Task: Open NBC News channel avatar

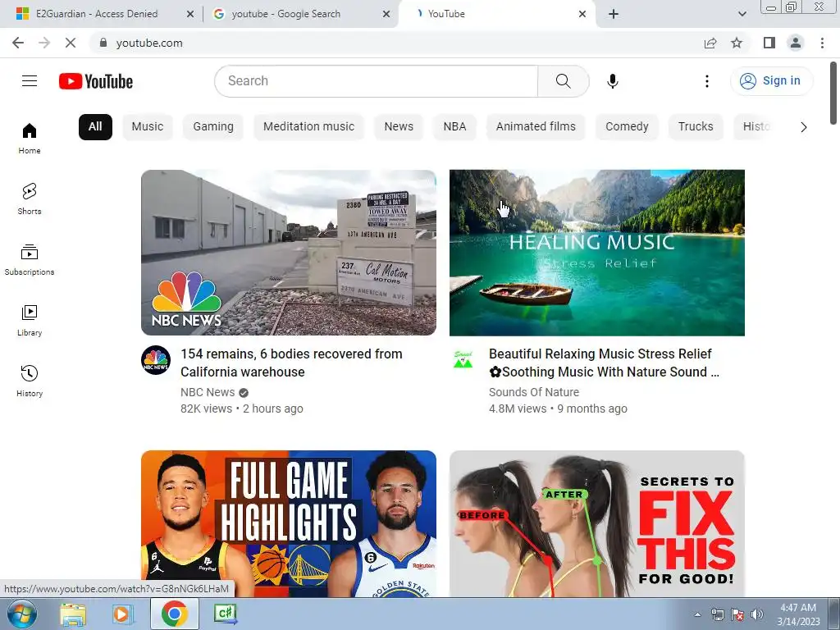Action: [x=156, y=360]
